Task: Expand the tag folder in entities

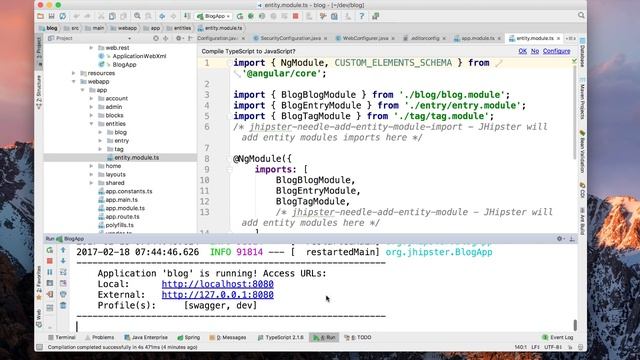Action: (x=100, y=149)
